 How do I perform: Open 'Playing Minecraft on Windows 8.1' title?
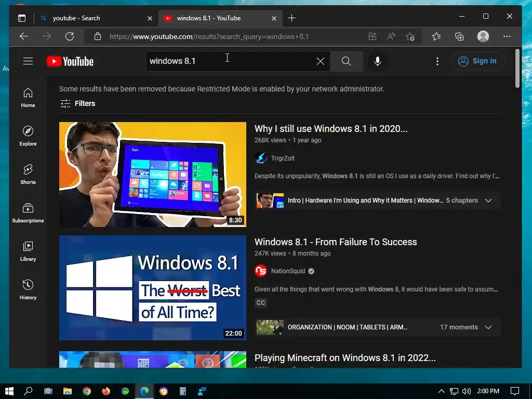[x=345, y=358]
